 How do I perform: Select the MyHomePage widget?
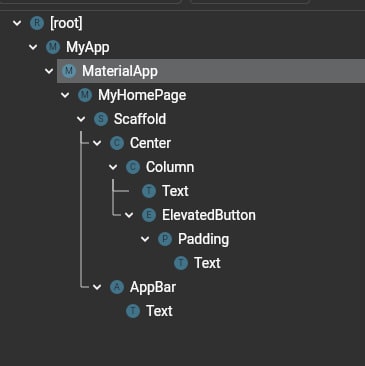coord(142,95)
